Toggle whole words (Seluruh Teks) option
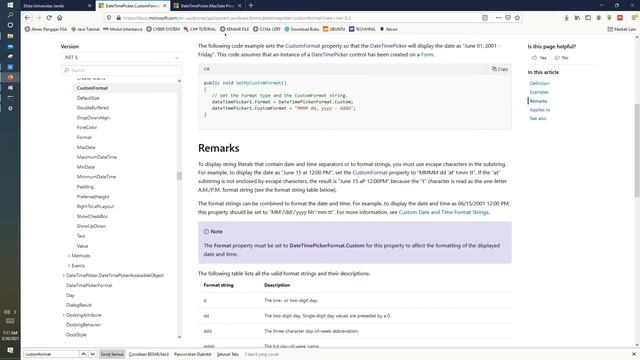The image size is (640, 360). click(x=228, y=354)
